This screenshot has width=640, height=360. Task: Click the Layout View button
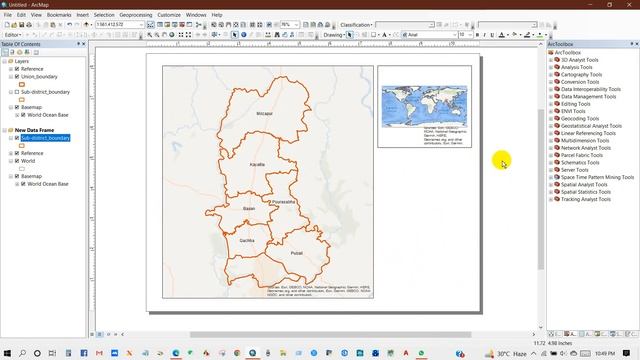pos(100,334)
